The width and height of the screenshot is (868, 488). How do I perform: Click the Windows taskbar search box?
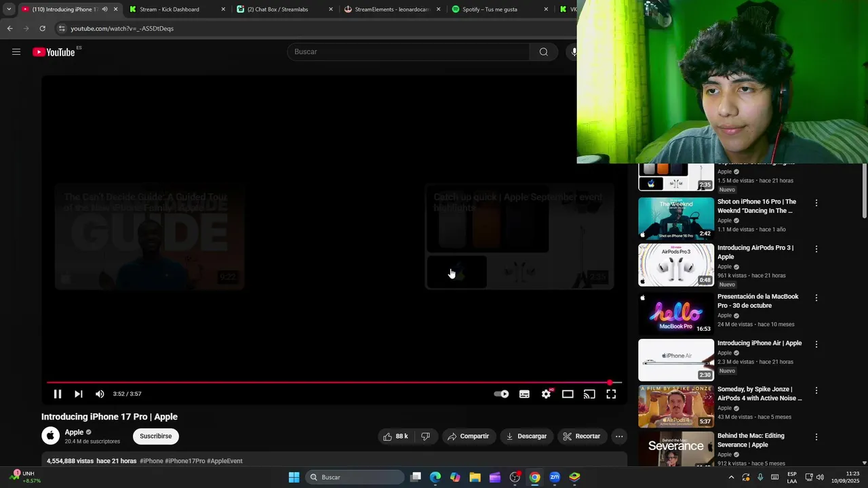[x=355, y=477]
